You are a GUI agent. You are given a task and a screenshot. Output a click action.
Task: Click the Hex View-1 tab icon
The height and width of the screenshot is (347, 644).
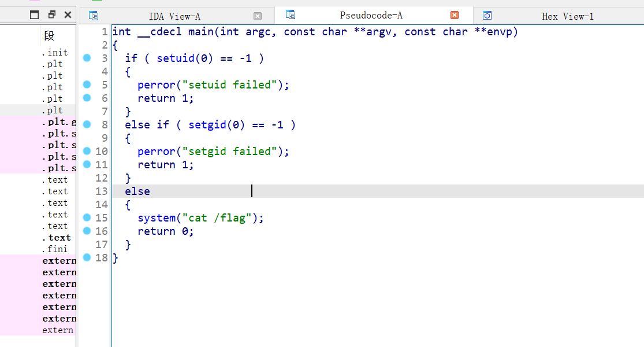[x=487, y=16]
